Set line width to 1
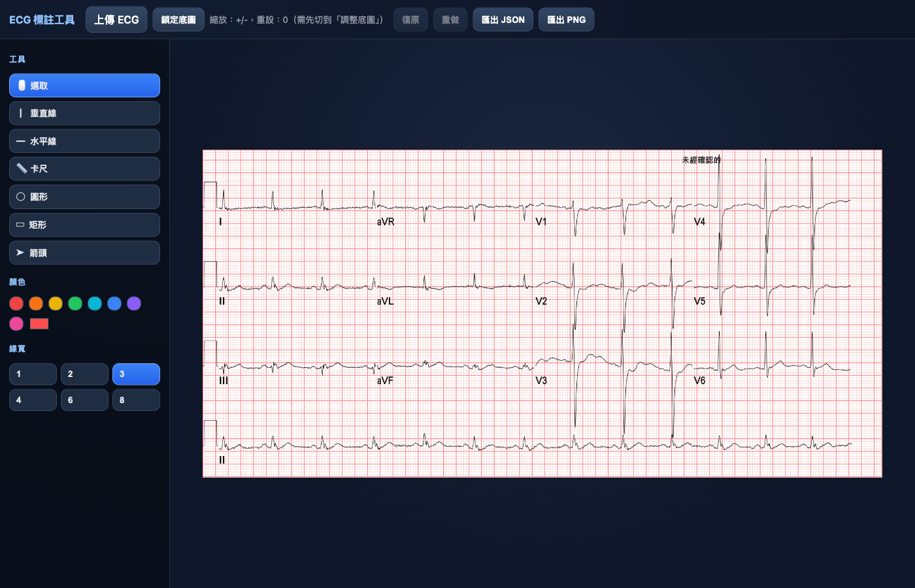 [x=33, y=374]
